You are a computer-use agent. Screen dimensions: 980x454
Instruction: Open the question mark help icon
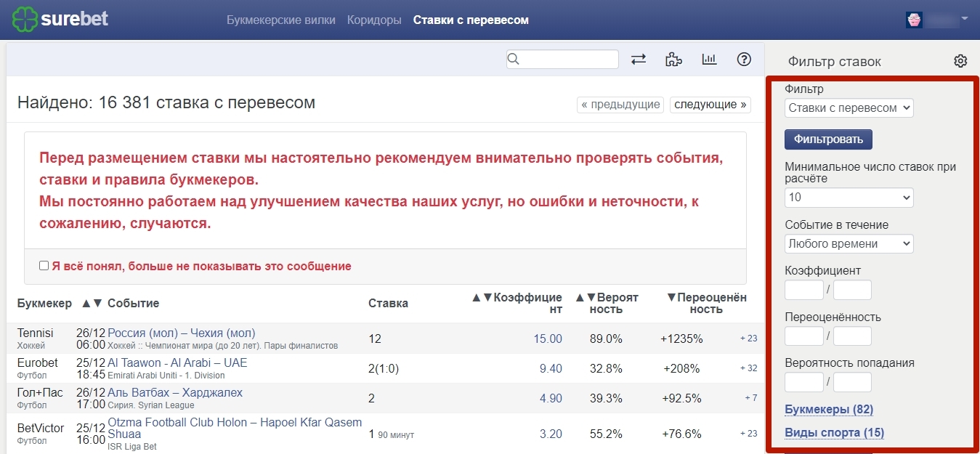744,60
